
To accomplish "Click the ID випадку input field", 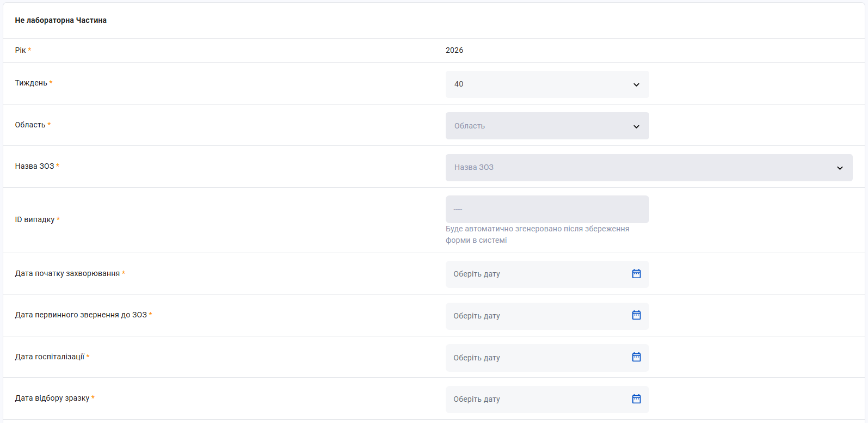I will [547, 209].
